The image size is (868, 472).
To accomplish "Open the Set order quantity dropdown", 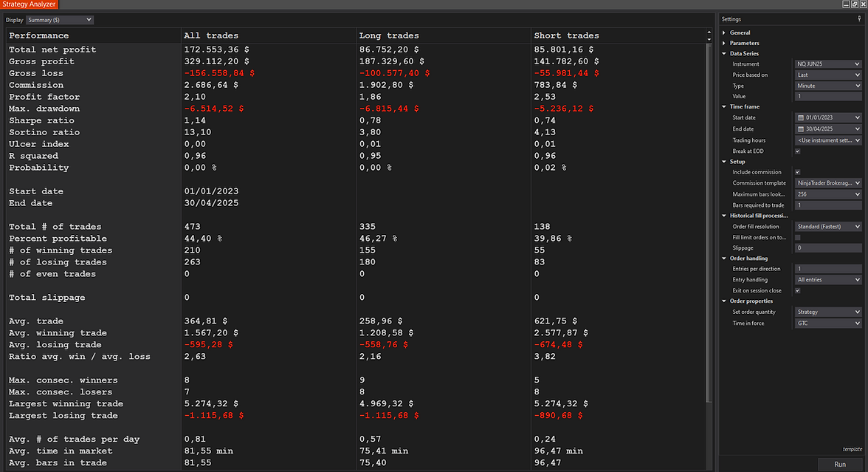I will tap(828, 312).
